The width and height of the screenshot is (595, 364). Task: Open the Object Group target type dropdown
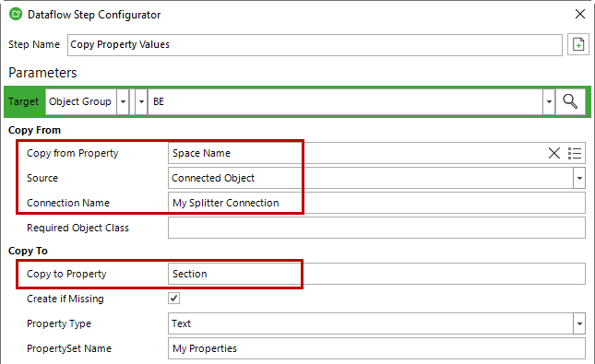[123, 101]
